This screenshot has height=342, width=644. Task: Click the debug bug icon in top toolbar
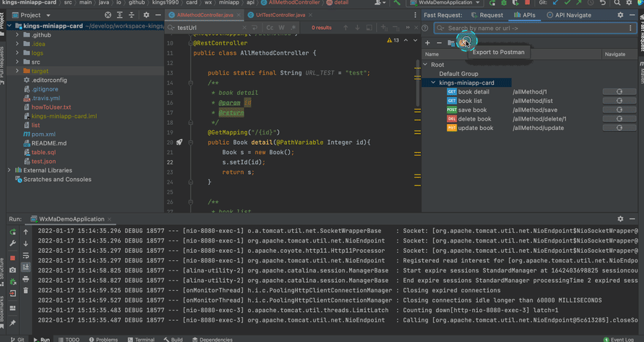pos(503,2)
